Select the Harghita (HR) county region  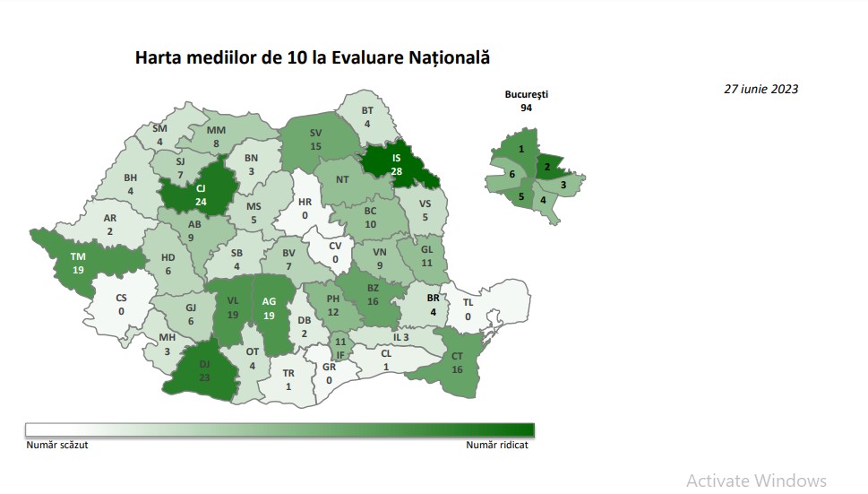tap(305, 209)
